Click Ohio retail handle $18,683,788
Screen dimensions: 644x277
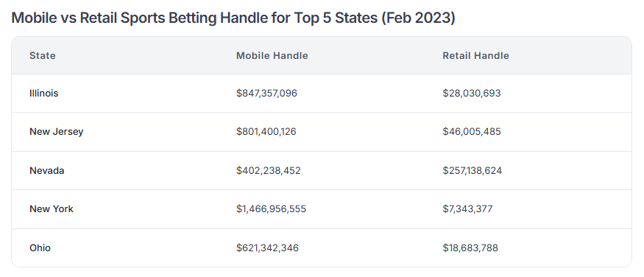470,248
